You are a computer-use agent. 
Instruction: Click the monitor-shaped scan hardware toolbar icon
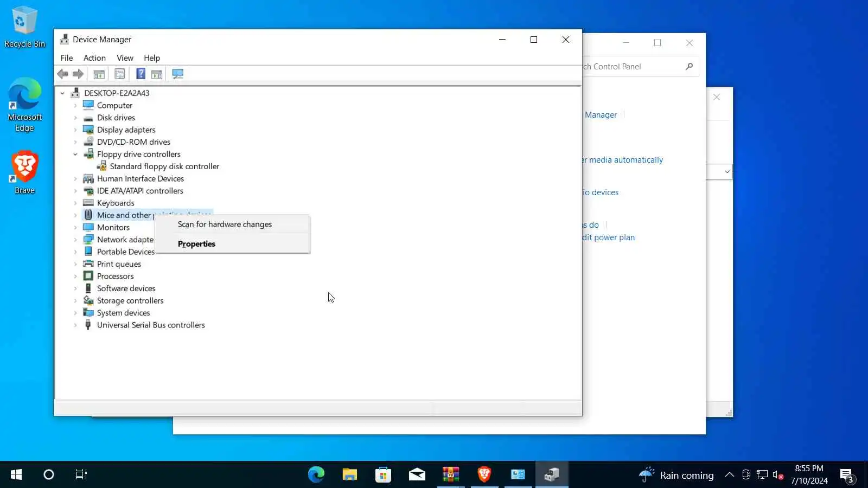177,74
